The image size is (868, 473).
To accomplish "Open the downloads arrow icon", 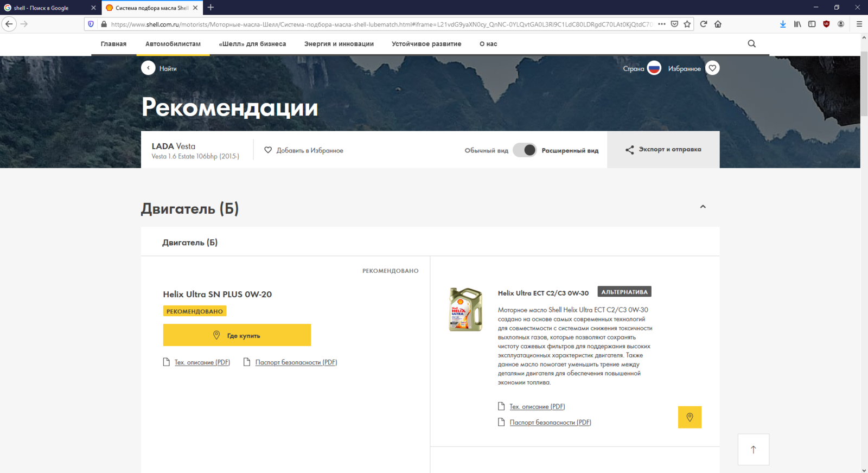I will [x=783, y=24].
